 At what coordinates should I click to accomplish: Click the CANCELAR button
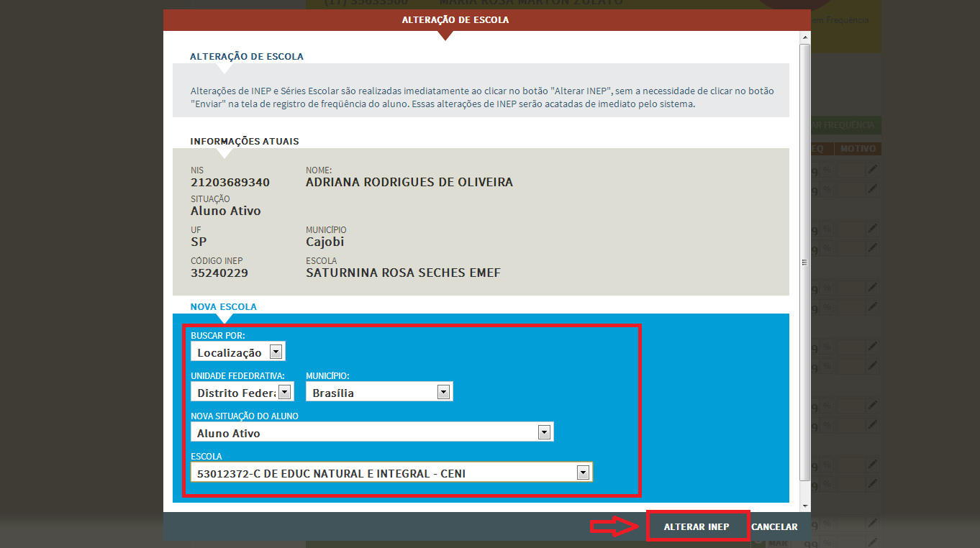coord(775,526)
